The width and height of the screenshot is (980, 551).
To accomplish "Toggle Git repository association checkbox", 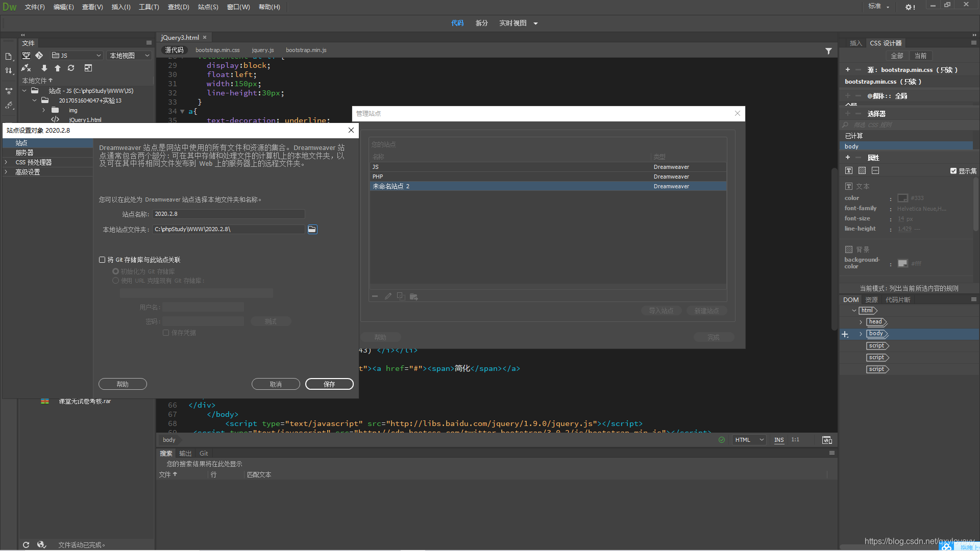I will (x=102, y=259).
